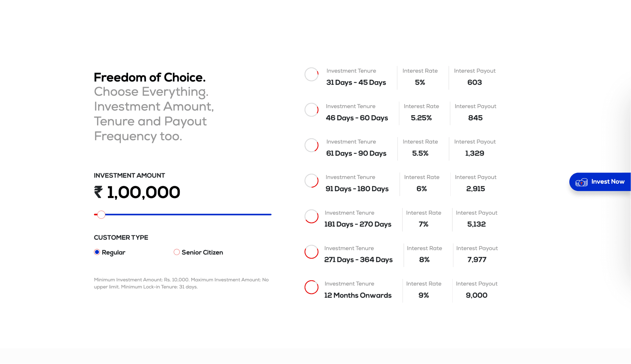Select the 31 Days - 45 Days tenure circle

tap(311, 75)
